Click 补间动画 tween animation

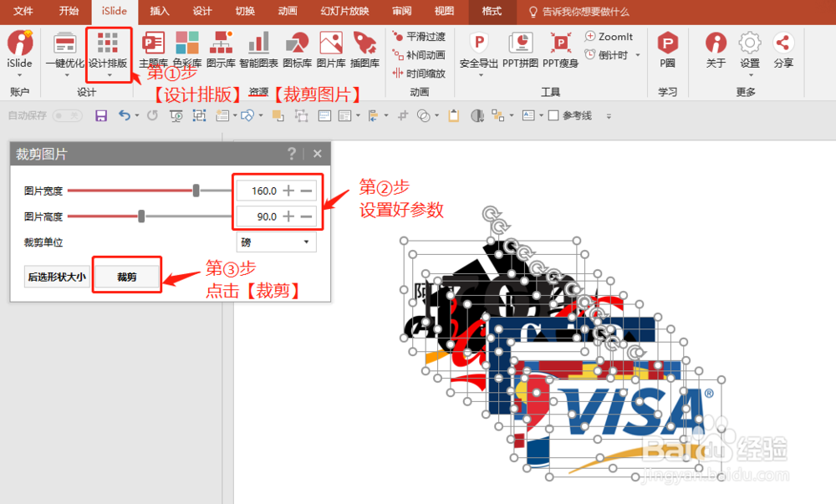pos(419,55)
